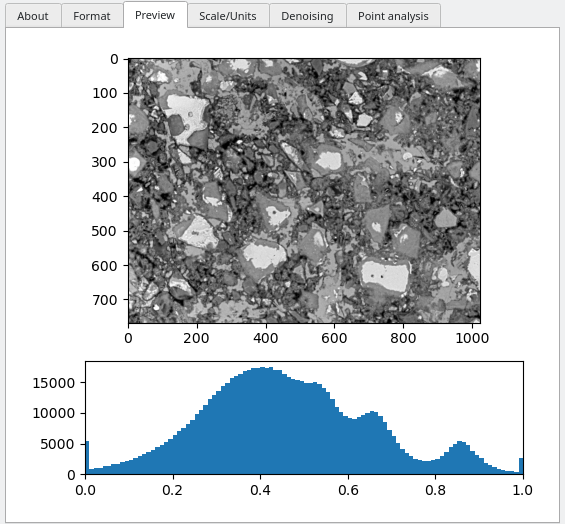Open the Scale/Units tab
Screen dimensions: 565x524
228,16
